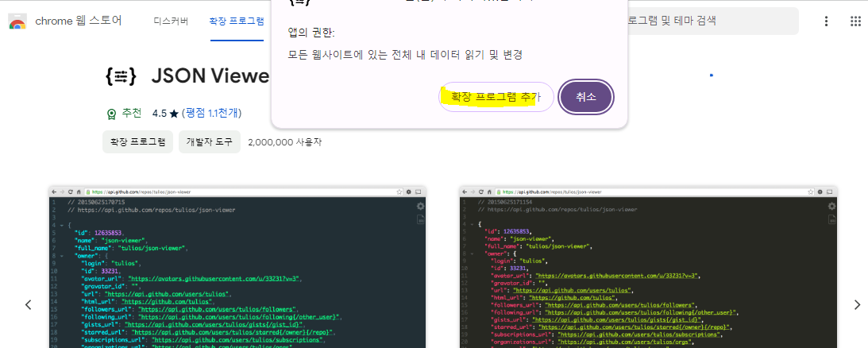Open the left dark-blue JSON screenshot thumbnail
Screen dimensions: 868x348
[237, 267]
